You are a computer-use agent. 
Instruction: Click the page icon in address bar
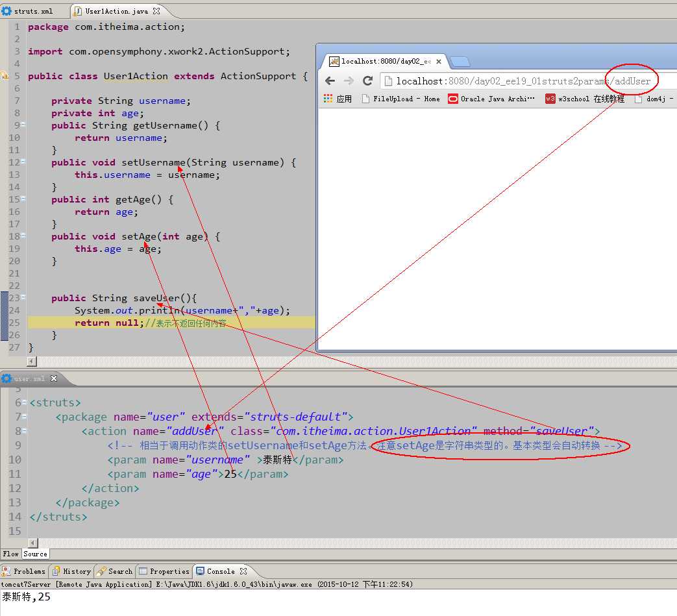click(388, 80)
